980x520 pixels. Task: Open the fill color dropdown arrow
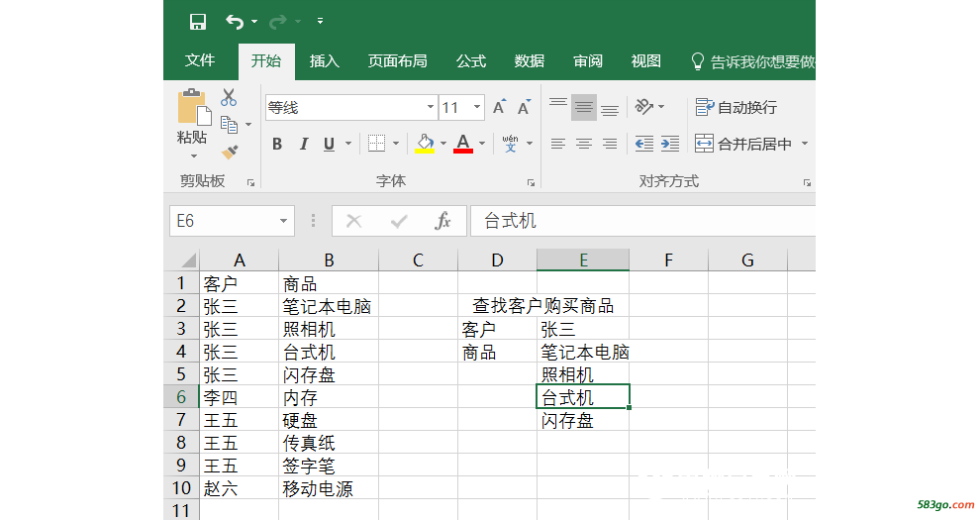click(x=443, y=144)
